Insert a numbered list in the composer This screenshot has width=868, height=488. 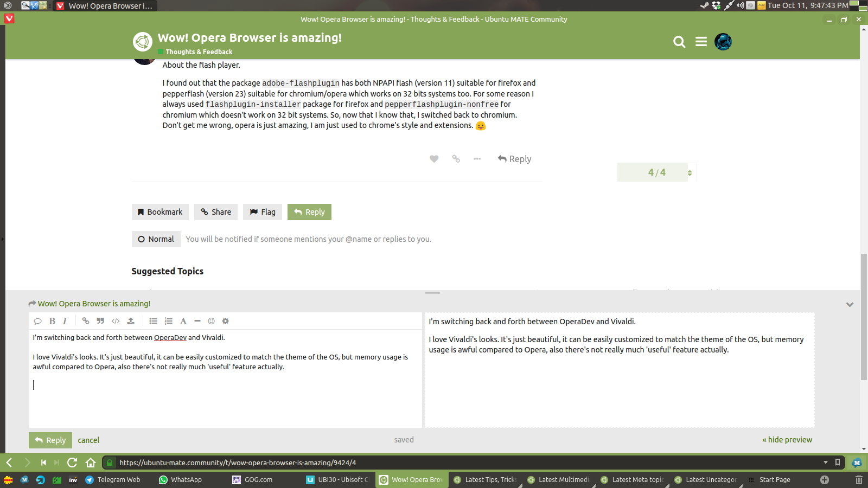[x=169, y=321]
